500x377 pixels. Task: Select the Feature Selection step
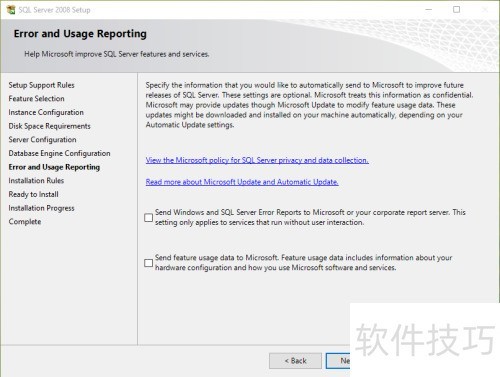pos(36,99)
